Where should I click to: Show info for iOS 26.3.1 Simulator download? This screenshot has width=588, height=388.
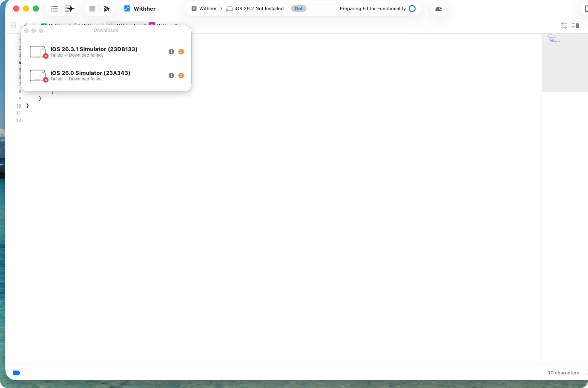point(171,52)
